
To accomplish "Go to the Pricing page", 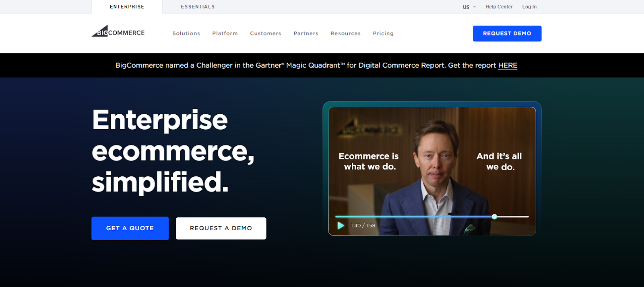I will 383,33.
